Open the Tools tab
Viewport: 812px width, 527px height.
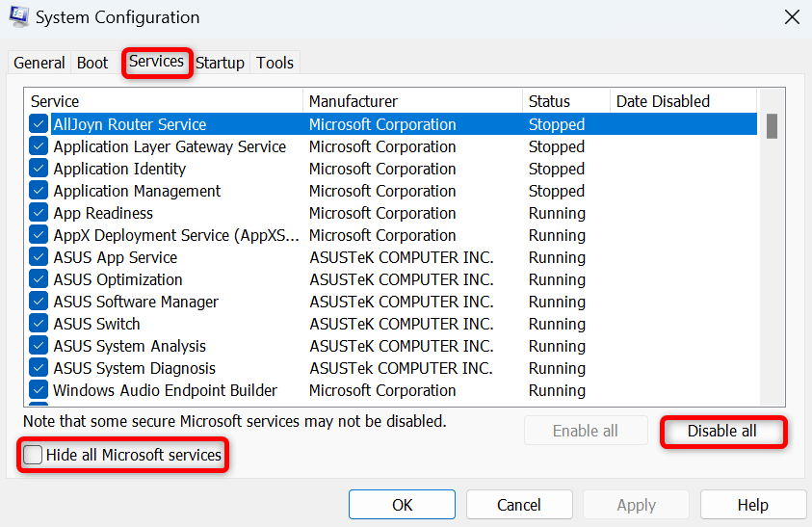275,63
